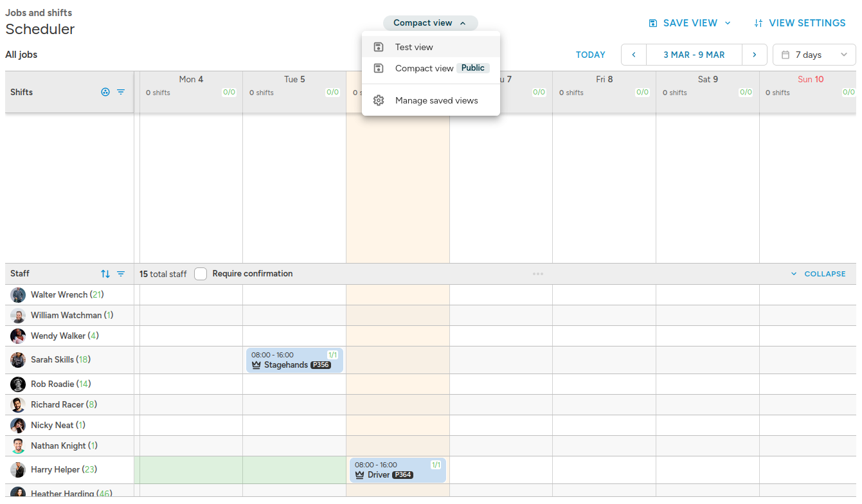Screen dimensions: 862x504
Task: Go to previous week with left arrow
Action: (x=634, y=55)
